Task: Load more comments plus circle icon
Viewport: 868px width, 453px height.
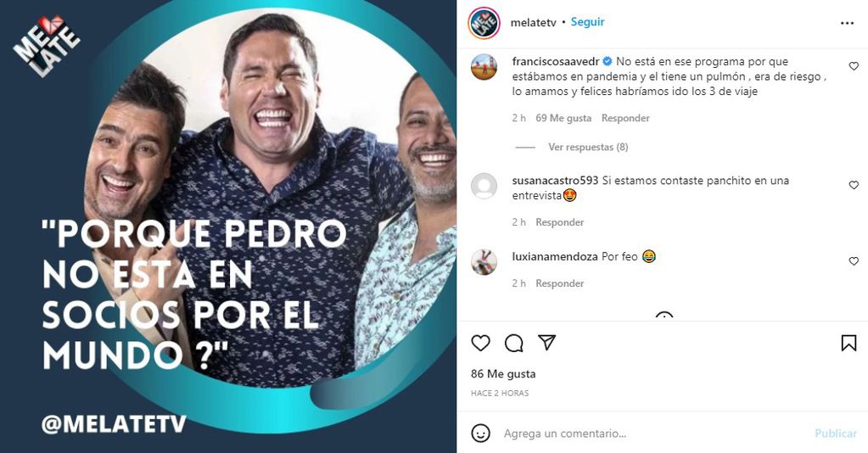Action: [x=664, y=316]
